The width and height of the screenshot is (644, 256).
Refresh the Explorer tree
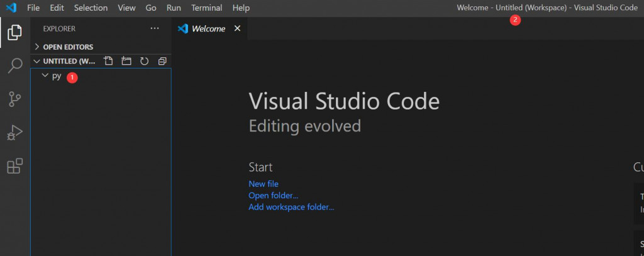tap(144, 61)
